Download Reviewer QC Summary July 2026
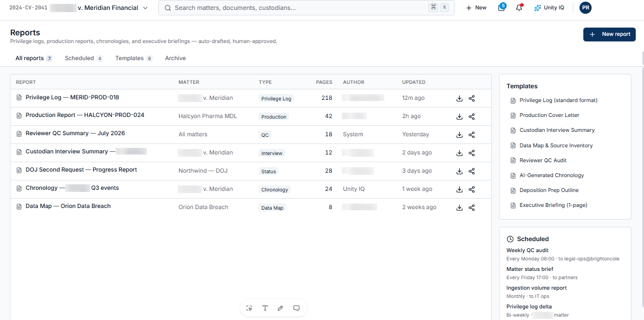The width and height of the screenshot is (644, 320). [x=460, y=135]
